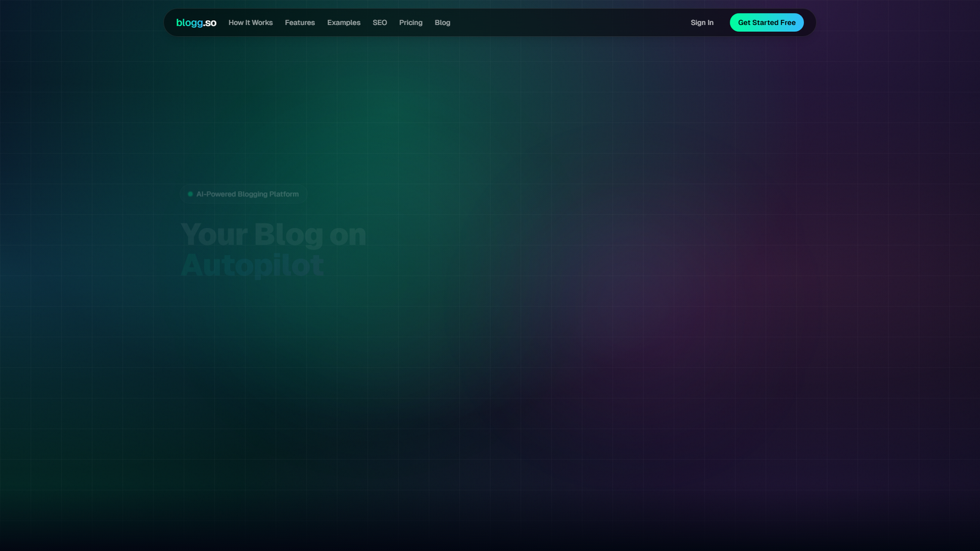This screenshot has height=551, width=980.
Task: Select SEO in the navigation bar
Action: [379, 23]
